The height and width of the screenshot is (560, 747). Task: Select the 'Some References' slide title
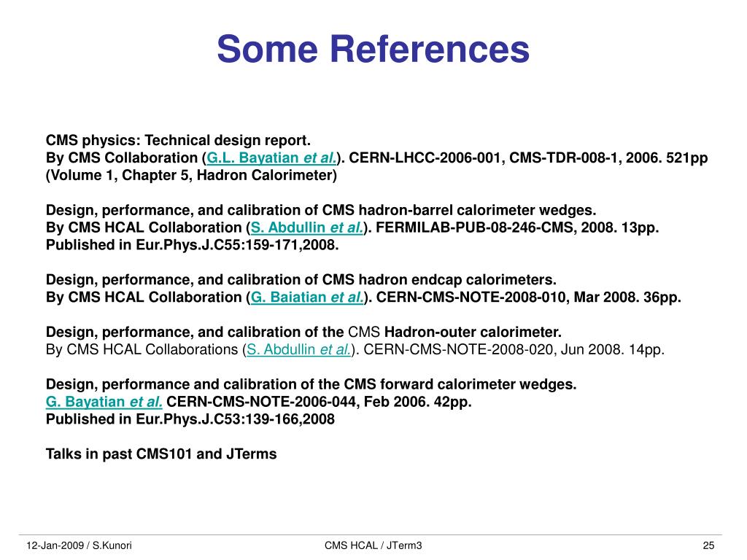[x=373, y=49]
